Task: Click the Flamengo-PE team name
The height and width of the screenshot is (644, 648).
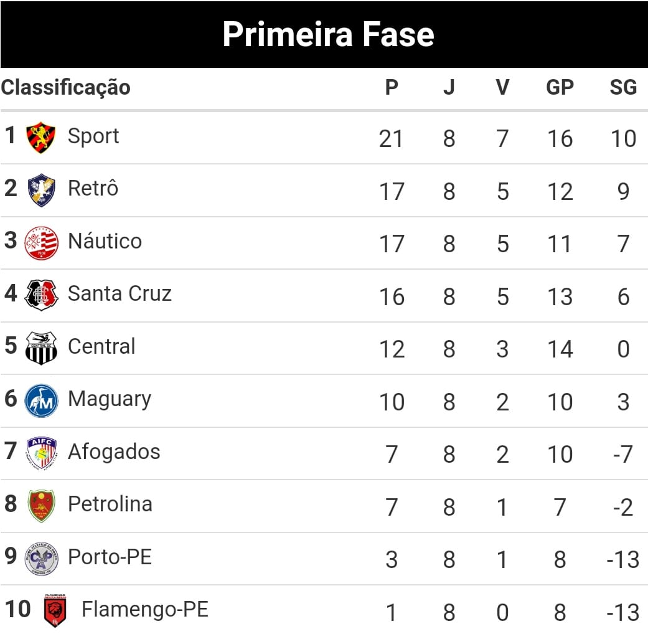Action: 145,609
